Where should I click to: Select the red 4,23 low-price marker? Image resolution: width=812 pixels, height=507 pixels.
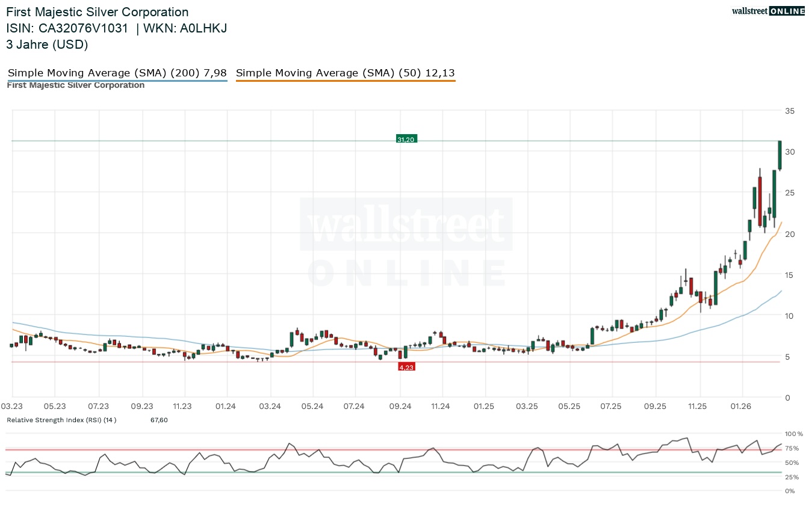click(407, 366)
